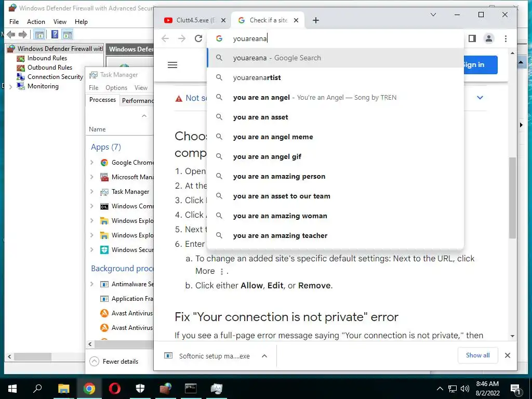The width and height of the screenshot is (532, 399).
Task: Open the Chrome profile avatar icon
Action: [488, 38]
